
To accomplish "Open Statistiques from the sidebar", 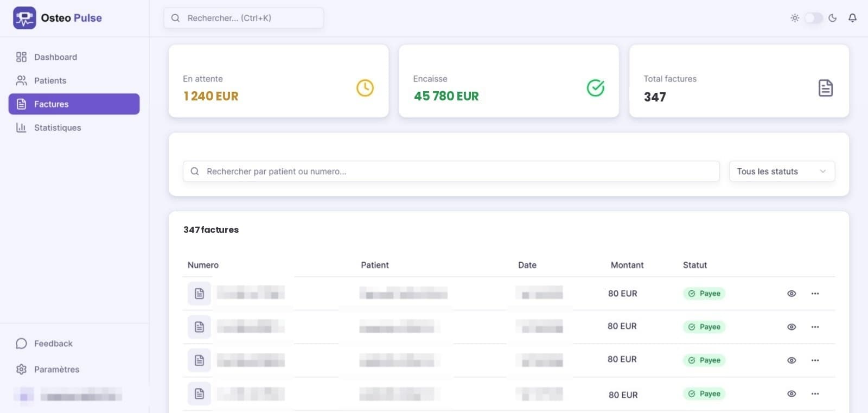I will coord(58,128).
